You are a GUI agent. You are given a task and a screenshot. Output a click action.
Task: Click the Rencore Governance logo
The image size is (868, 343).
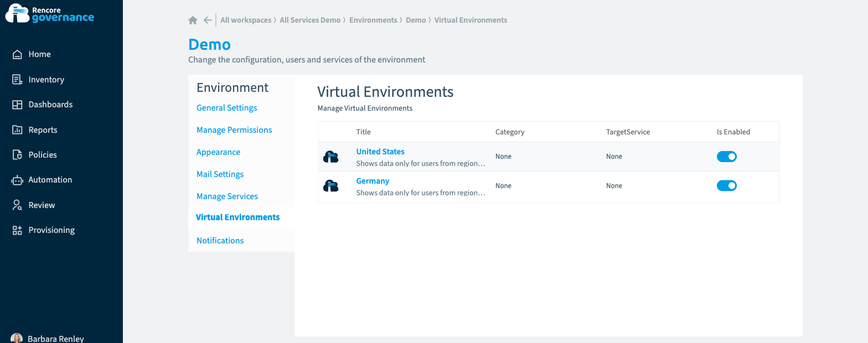click(x=50, y=13)
